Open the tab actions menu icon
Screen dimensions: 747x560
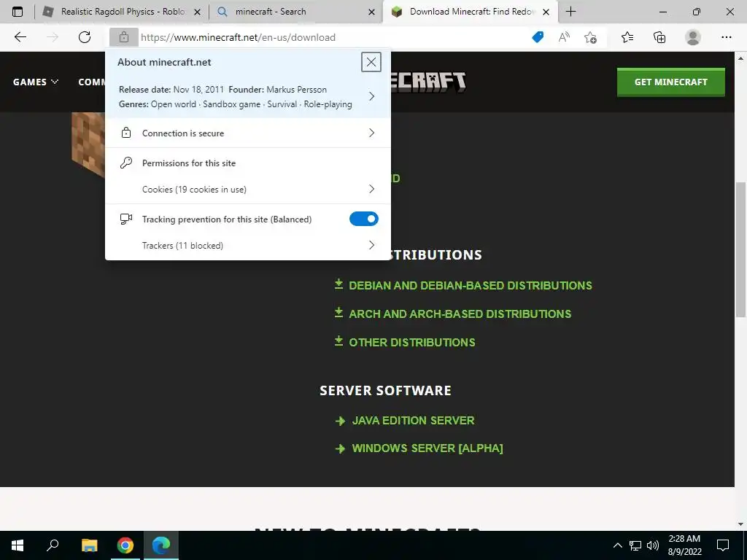click(18, 12)
